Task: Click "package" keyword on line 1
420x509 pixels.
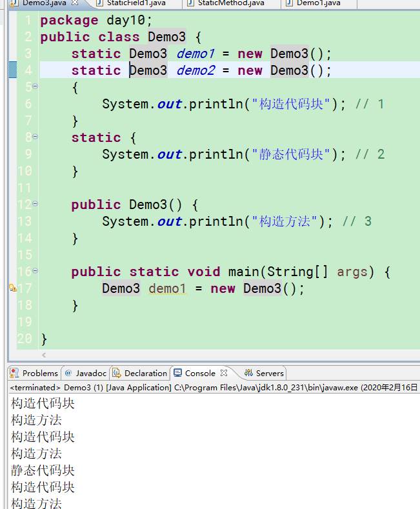Action: point(69,20)
